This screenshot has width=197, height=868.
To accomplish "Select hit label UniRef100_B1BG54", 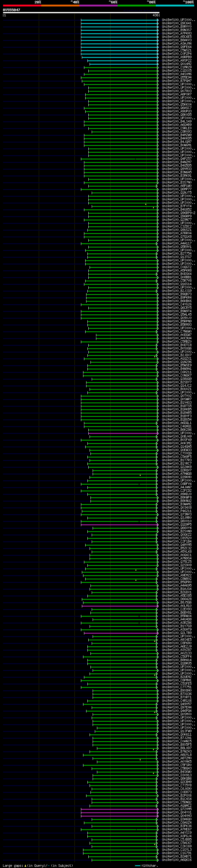I will tap(176, 419).
